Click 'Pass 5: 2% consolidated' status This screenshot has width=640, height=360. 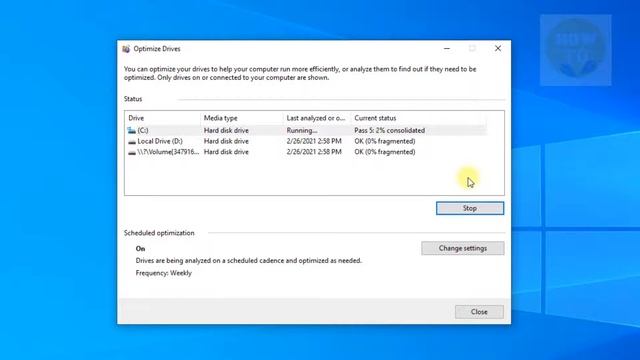click(389, 131)
